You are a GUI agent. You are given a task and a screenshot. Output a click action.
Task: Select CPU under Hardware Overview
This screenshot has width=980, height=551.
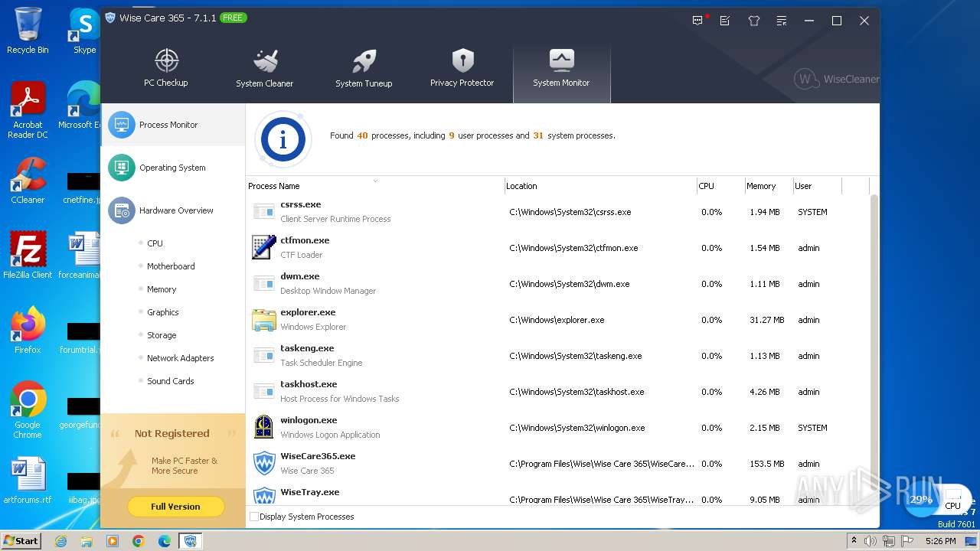155,243
